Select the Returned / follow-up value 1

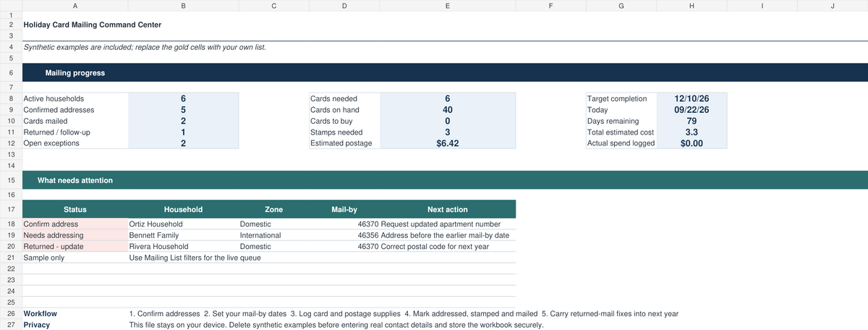(x=183, y=132)
